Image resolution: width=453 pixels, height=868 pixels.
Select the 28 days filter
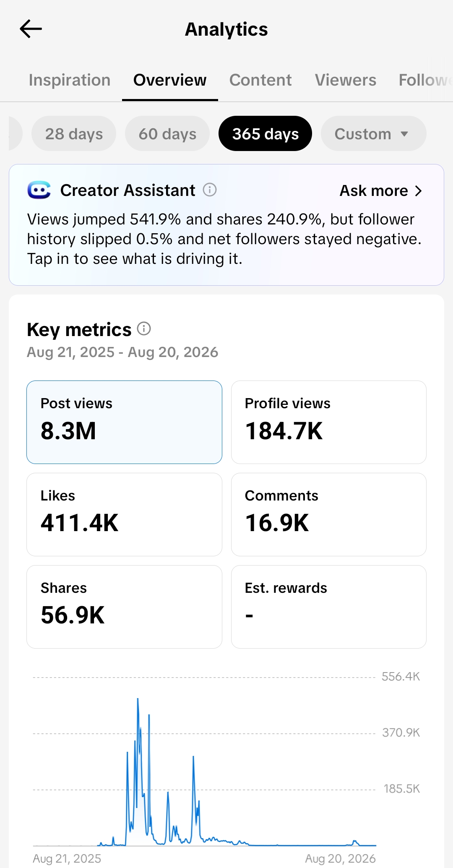pyautogui.click(x=74, y=134)
